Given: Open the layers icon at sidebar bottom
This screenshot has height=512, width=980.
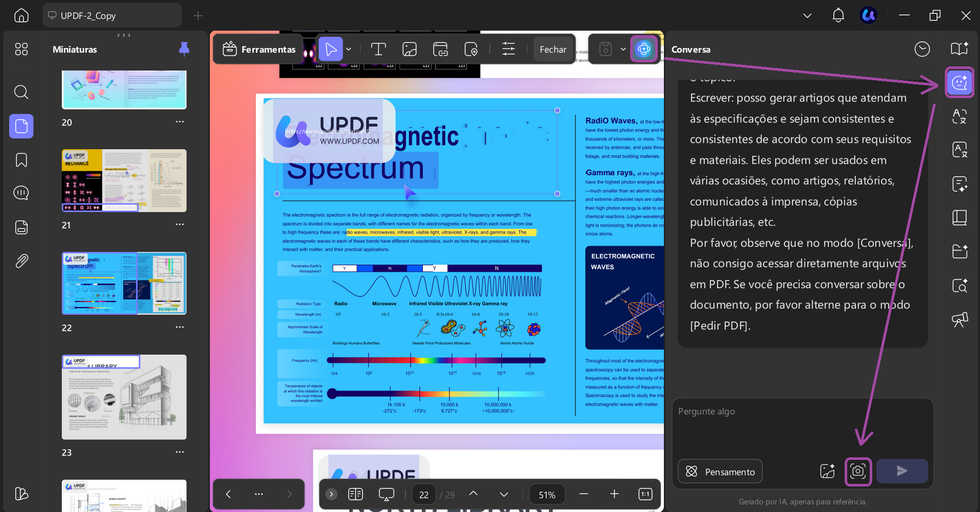Looking at the screenshot, I should pos(21,494).
